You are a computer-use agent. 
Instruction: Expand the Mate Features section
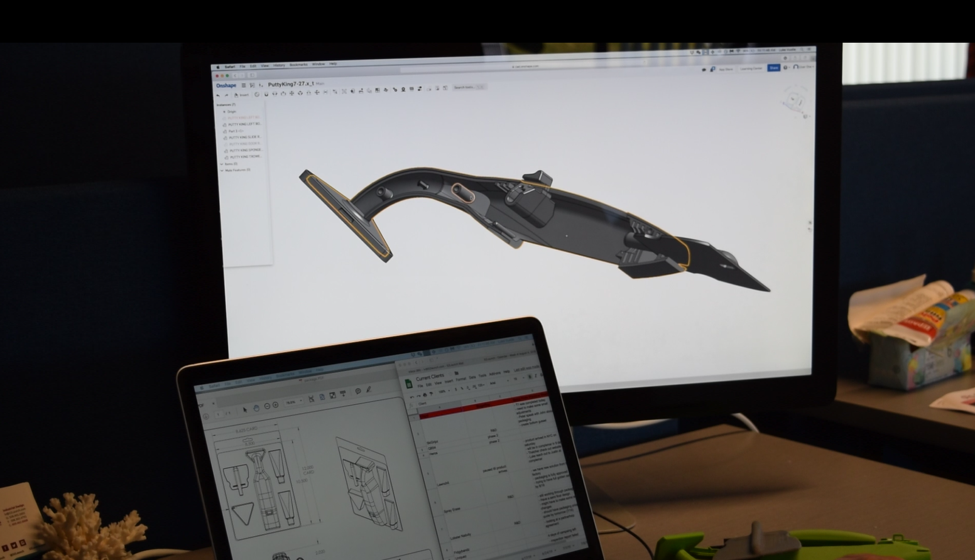point(222,170)
